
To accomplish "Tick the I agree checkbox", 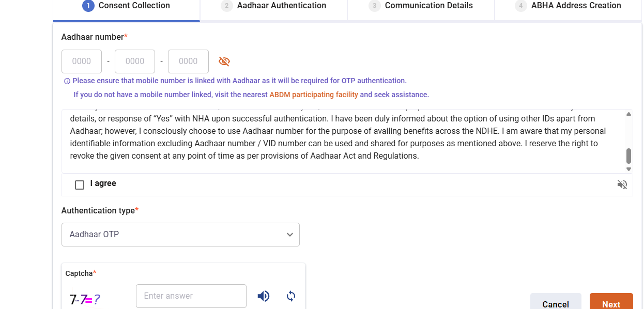I will [x=79, y=184].
